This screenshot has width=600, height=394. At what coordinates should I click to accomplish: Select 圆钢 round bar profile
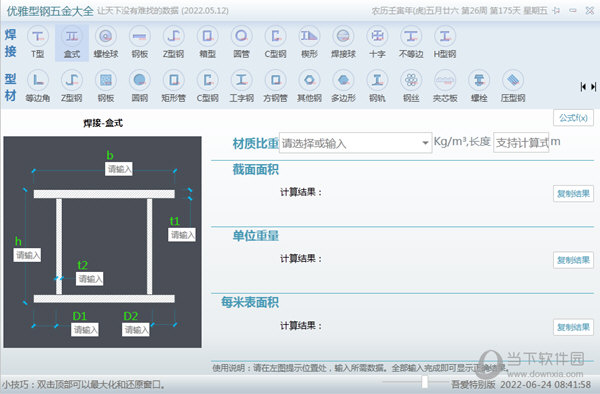pos(140,86)
